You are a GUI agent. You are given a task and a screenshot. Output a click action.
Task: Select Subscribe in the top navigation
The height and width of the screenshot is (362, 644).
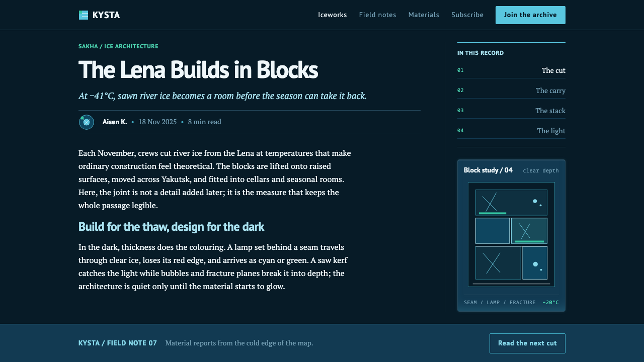click(467, 15)
